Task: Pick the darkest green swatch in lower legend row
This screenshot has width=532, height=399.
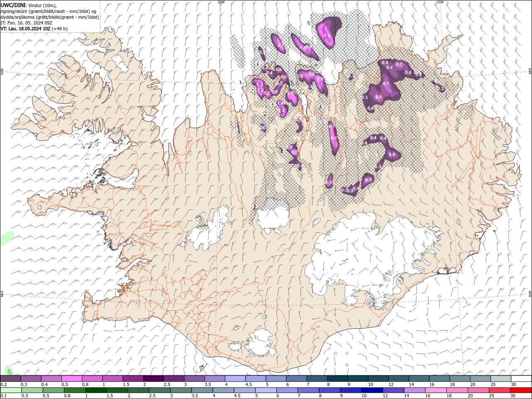Action: [x=96, y=390]
